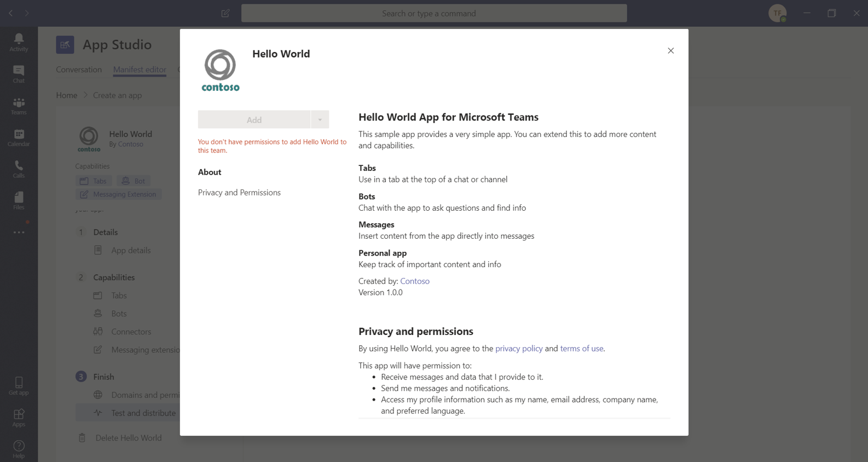Viewport: 868px width, 462px height.
Task: Show more apps ellipsis in sidebar
Action: [x=19, y=232]
